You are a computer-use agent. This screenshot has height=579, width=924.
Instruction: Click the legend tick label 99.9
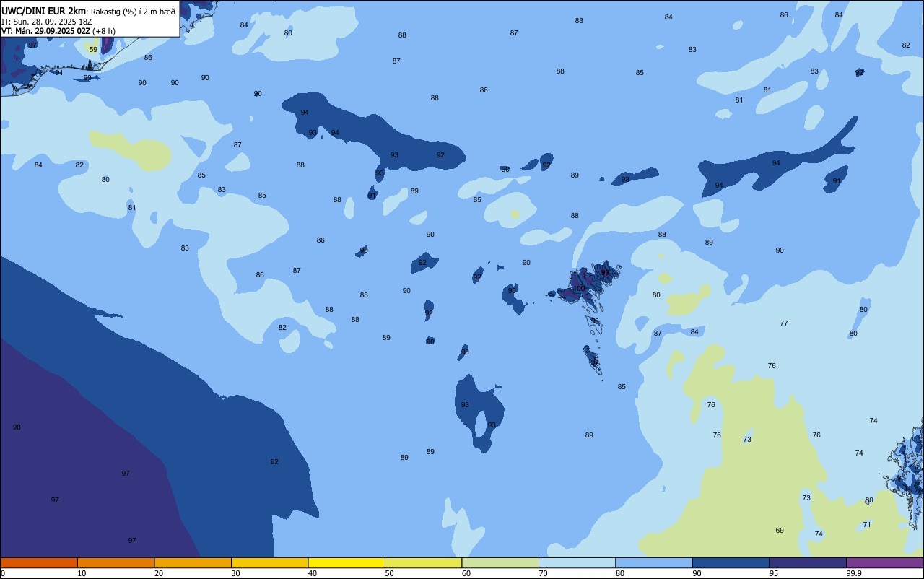pos(854,573)
